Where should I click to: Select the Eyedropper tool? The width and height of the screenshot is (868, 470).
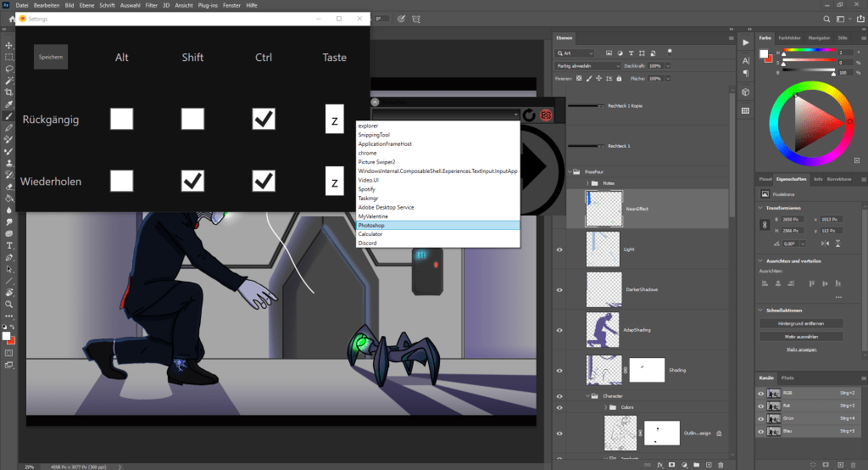pyautogui.click(x=8, y=104)
